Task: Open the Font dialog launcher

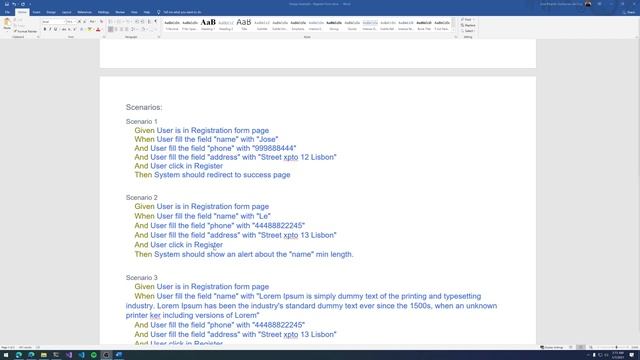Action: [x=104, y=37]
